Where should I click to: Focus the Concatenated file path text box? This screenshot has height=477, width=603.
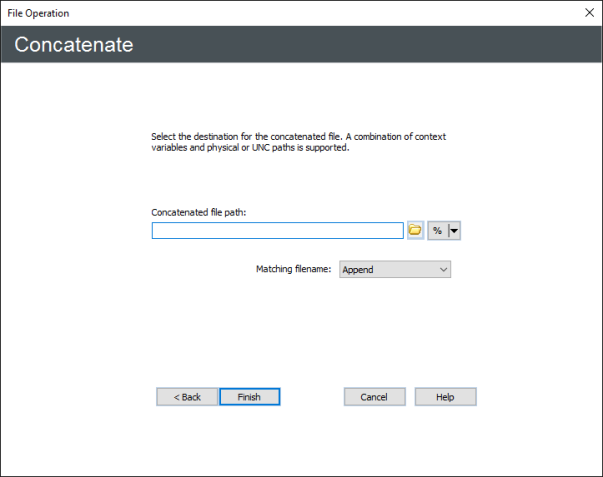click(x=277, y=231)
